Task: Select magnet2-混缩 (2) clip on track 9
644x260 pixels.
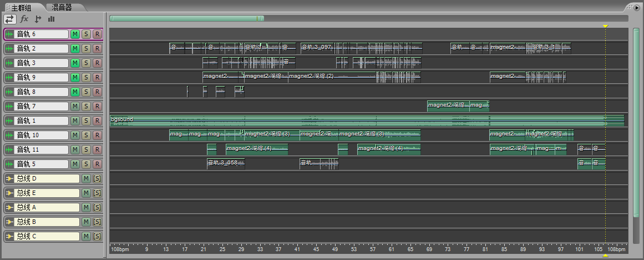Action: pos(332,77)
